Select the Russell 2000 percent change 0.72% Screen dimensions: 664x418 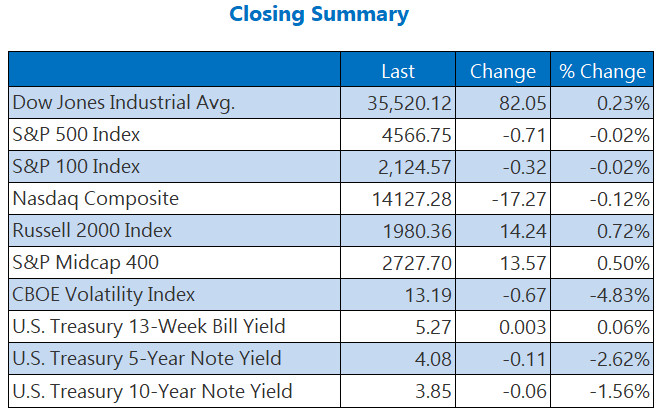coord(624,231)
